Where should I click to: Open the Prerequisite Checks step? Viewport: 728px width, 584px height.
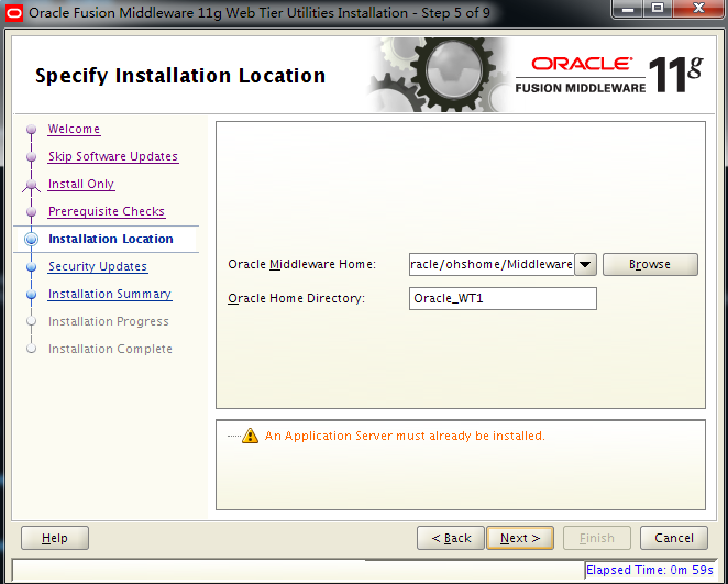pyautogui.click(x=106, y=212)
